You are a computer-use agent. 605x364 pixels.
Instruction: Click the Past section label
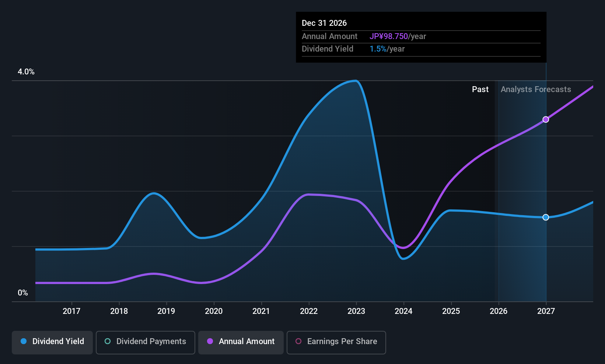[x=480, y=90]
